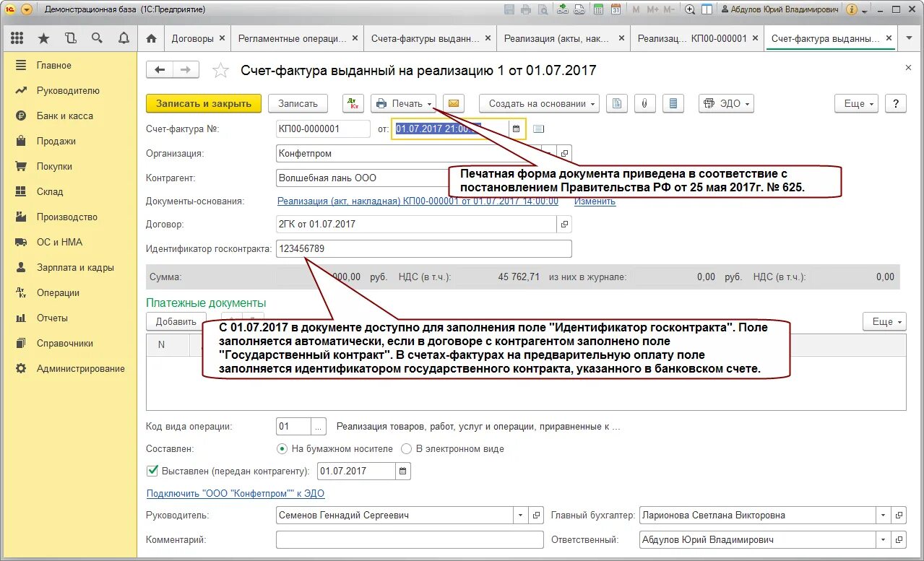Expand the open tabs list arrow
This screenshot has height=561, width=924.
(909, 39)
